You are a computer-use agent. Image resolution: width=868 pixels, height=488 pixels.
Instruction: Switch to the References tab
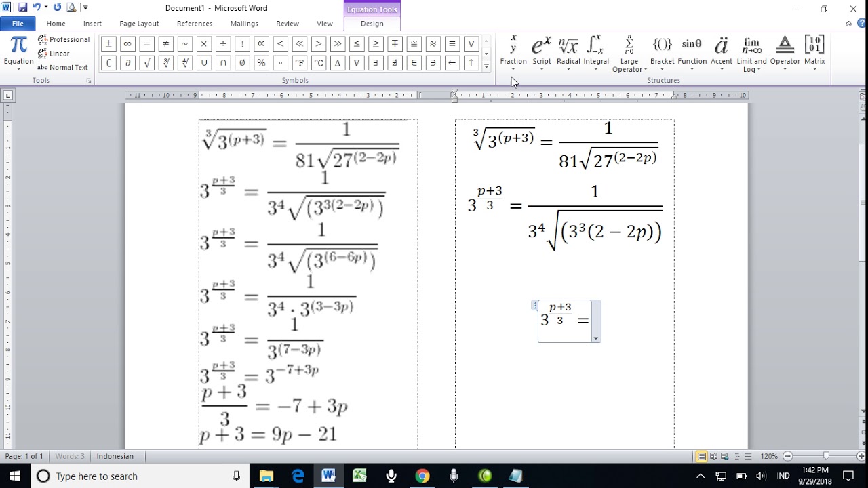point(195,24)
